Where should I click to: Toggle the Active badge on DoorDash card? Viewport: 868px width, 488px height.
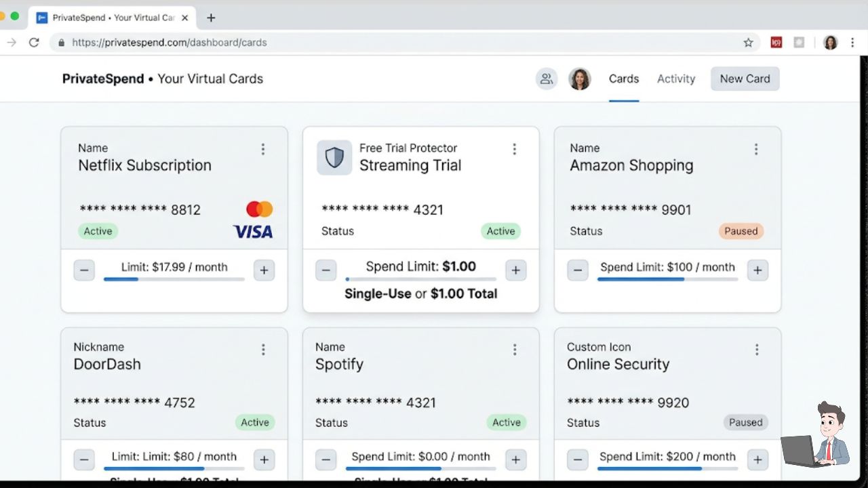[x=255, y=422]
